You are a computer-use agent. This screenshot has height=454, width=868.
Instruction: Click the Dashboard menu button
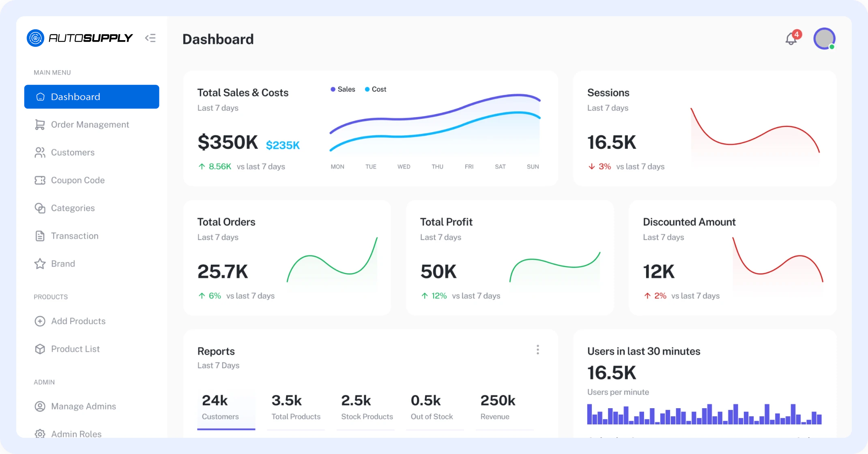(x=92, y=97)
